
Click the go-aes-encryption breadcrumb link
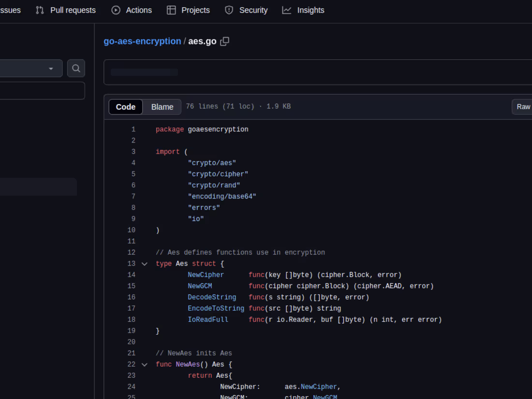(x=142, y=41)
